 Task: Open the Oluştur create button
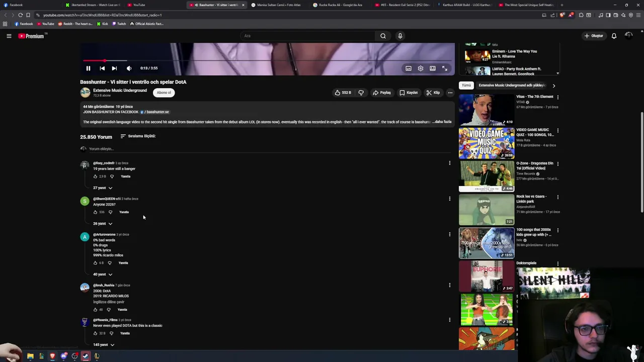[x=594, y=36]
